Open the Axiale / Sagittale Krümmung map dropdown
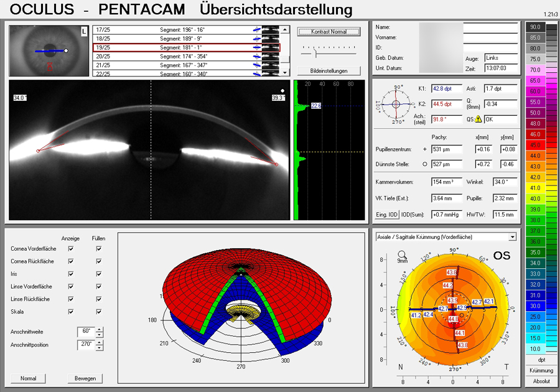This screenshot has width=560, height=392. click(x=513, y=237)
